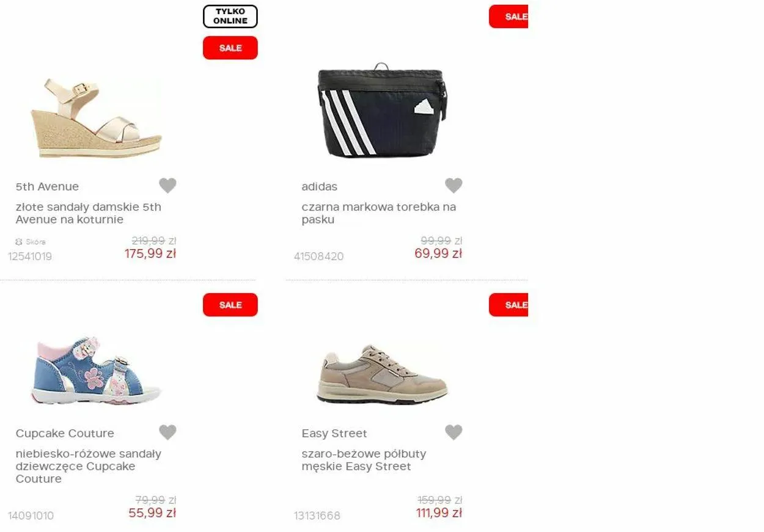Open the black adidas bag image
764x532 pixels.
pos(382,111)
